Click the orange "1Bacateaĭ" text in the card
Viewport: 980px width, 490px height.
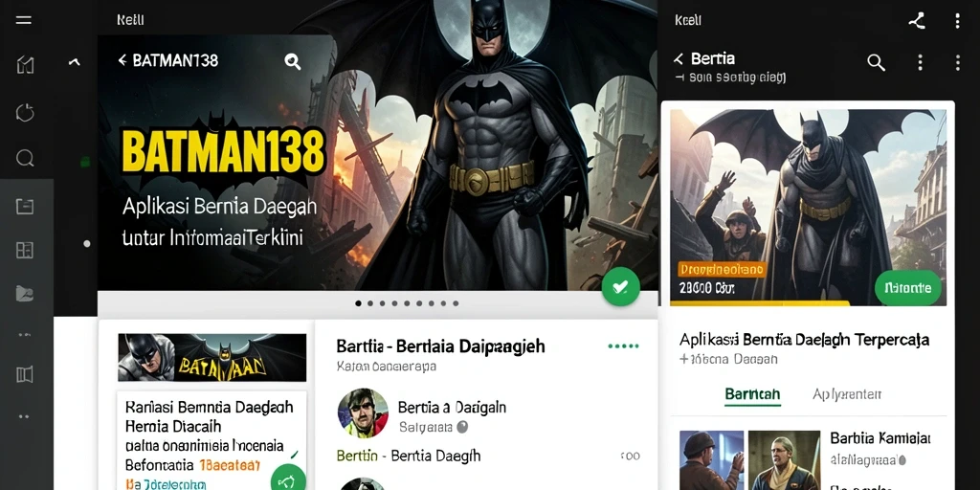(x=229, y=465)
